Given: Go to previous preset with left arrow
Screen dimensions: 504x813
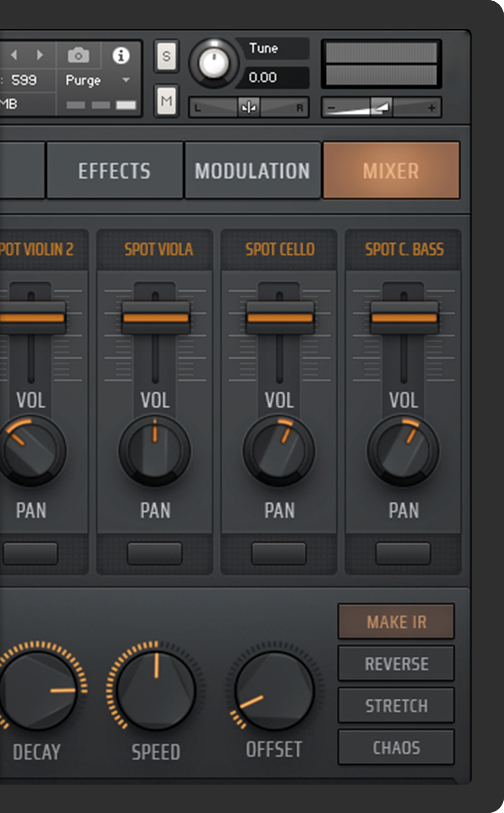Looking at the screenshot, I should (14, 55).
